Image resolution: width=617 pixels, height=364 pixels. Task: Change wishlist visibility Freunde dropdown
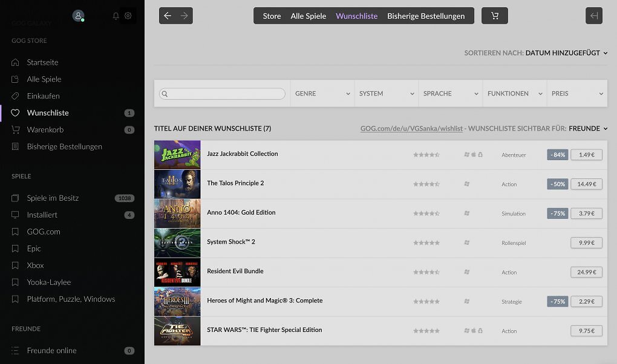coord(588,128)
